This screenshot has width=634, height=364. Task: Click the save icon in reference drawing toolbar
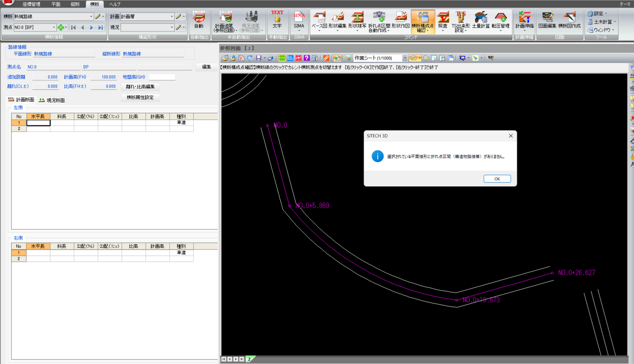coord(259,58)
